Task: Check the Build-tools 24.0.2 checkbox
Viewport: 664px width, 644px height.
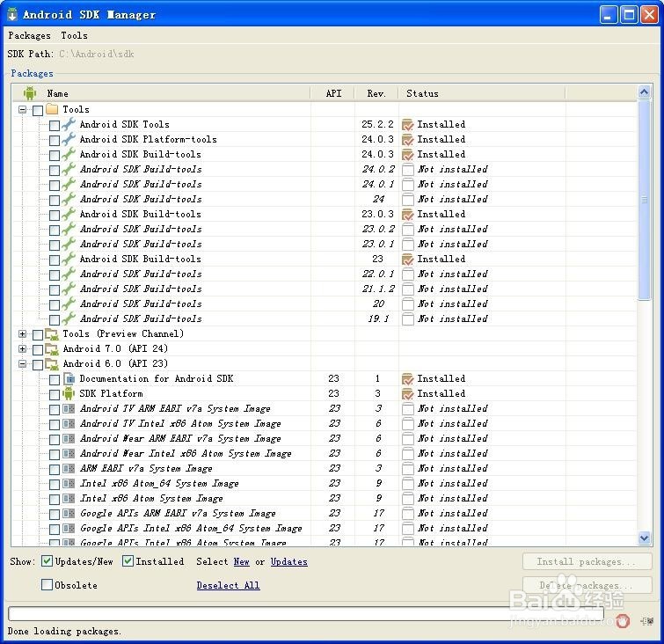Action: pos(55,171)
